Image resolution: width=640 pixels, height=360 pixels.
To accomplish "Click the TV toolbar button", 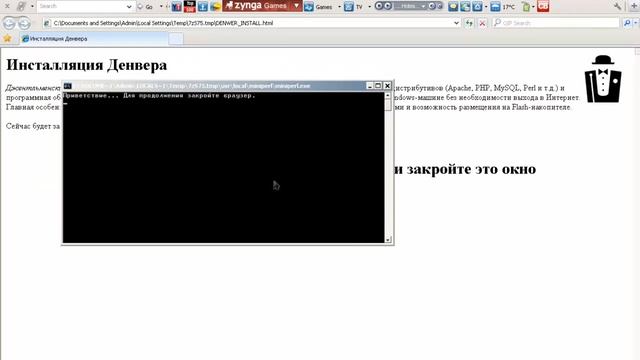I will pos(354,7).
